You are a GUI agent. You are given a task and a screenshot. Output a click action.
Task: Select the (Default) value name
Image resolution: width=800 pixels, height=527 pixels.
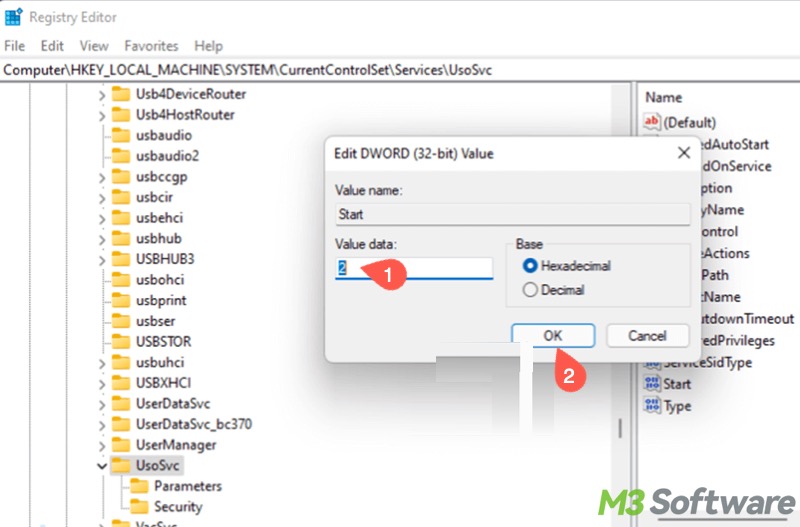point(689,122)
